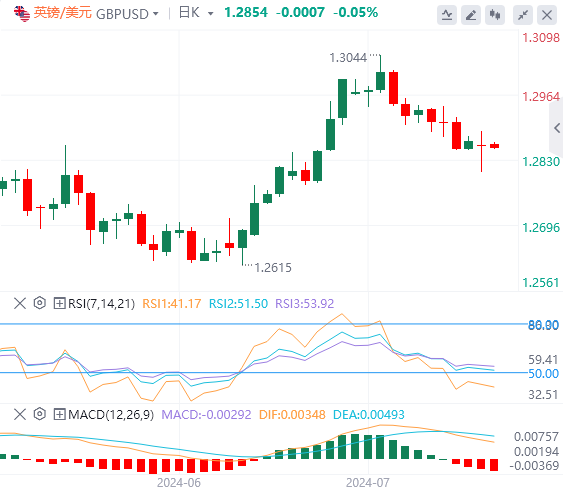
Task: Click RSI axis label 59.41
Action: pos(544,360)
